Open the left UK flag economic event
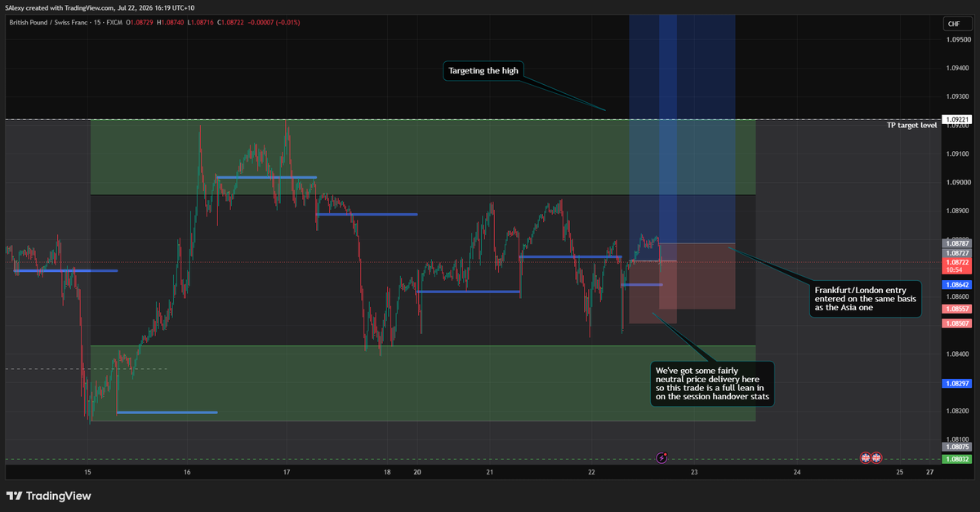This screenshot has width=980, height=512. point(866,458)
